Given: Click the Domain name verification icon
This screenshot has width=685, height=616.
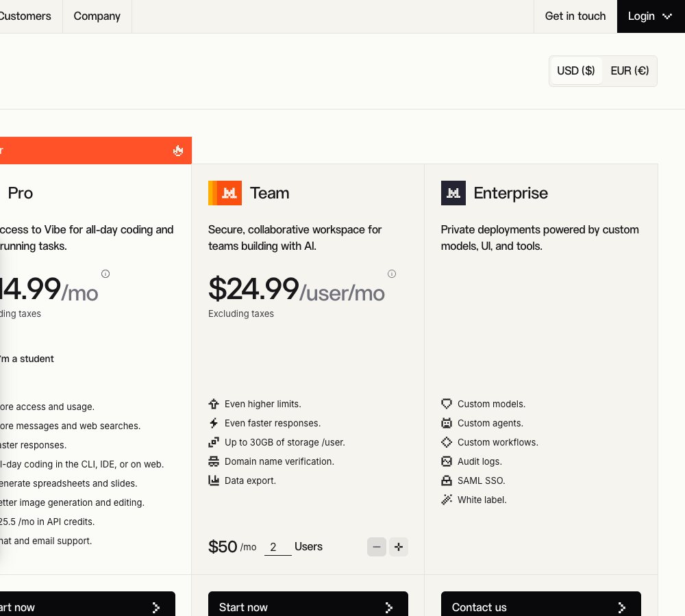Looking at the screenshot, I should point(214,461).
